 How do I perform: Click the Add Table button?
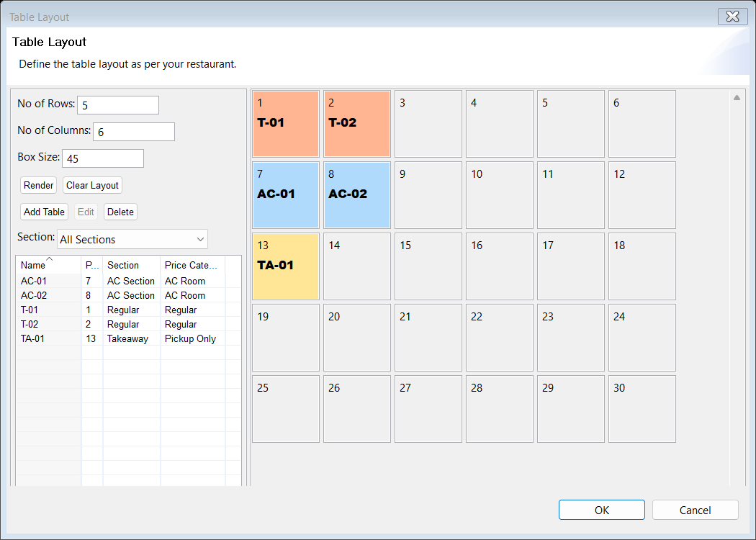tap(44, 212)
